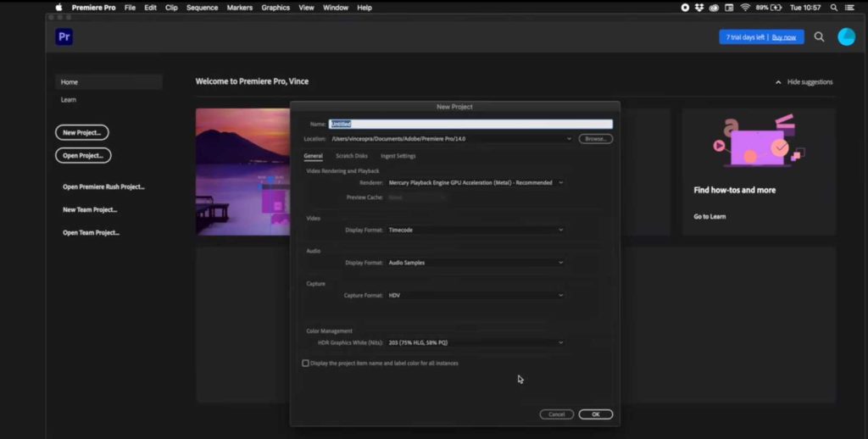The height and width of the screenshot is (439, 868).
Task: Open the Help menu
Action: (x=364, y=8)
